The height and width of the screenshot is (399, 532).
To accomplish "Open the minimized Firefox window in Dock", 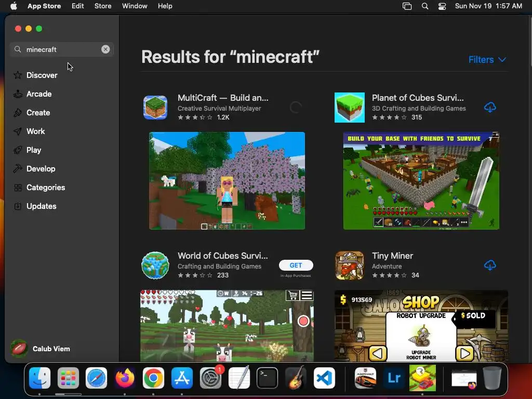I will pyautogui.click(x=464, y=379).
